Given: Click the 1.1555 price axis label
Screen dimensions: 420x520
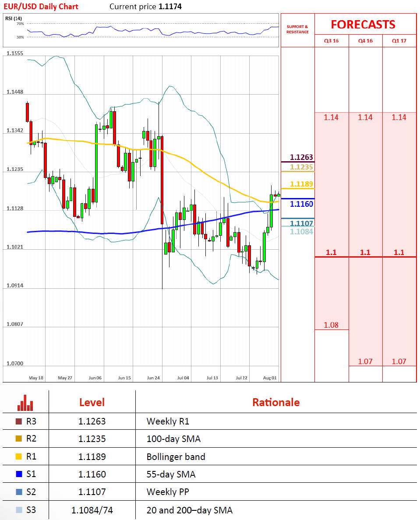Looking at the screenshot, I should [15, 53].
